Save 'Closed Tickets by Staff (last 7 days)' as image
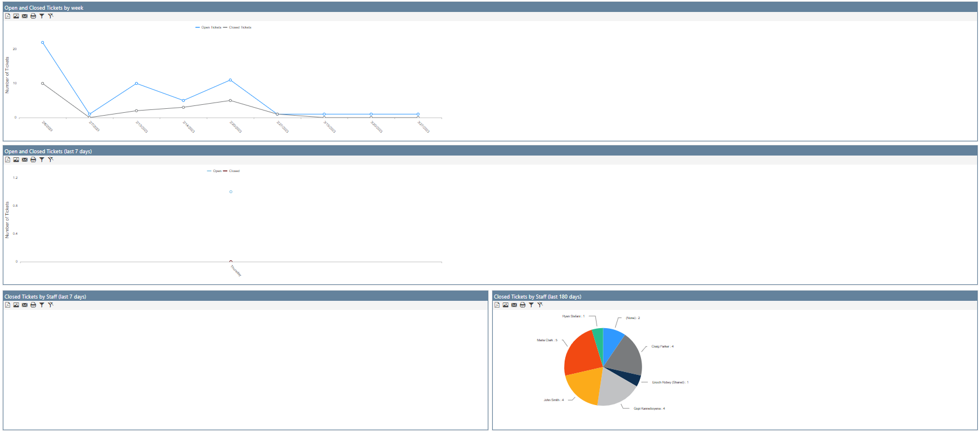This screenshot has width=980, height=433. click(16, 305)
